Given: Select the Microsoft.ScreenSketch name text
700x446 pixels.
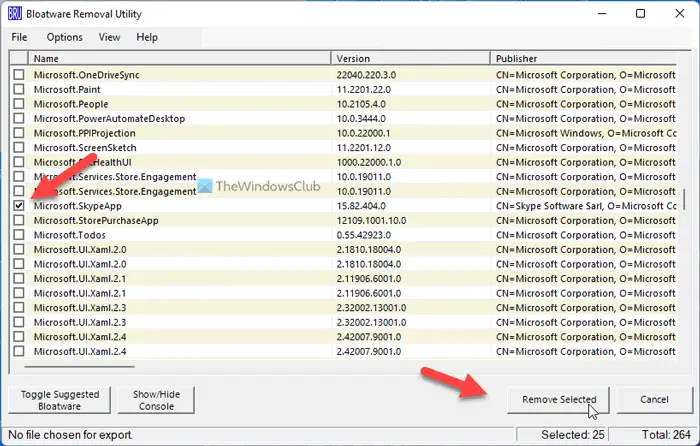Looking at the screenshot, I should coord(85,148).
